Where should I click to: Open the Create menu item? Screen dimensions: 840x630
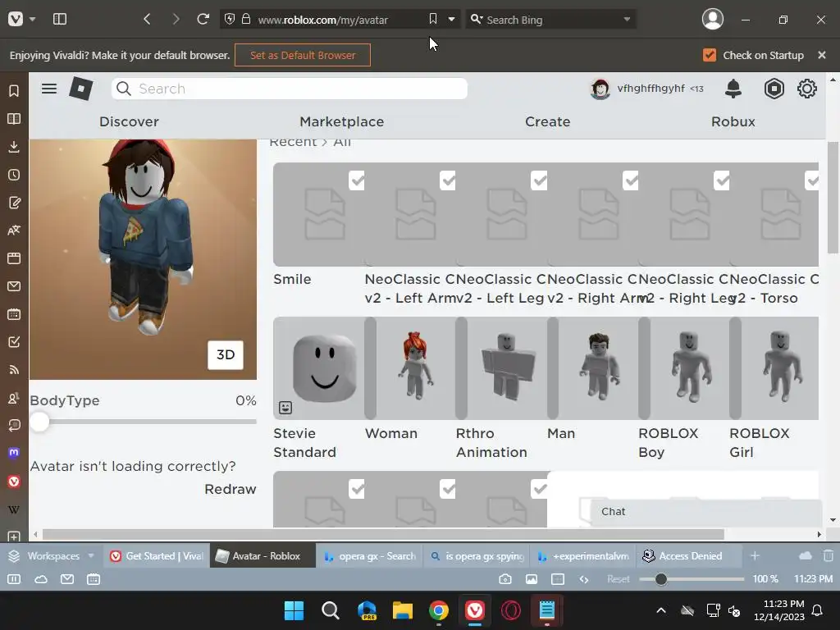coord(547,121)
